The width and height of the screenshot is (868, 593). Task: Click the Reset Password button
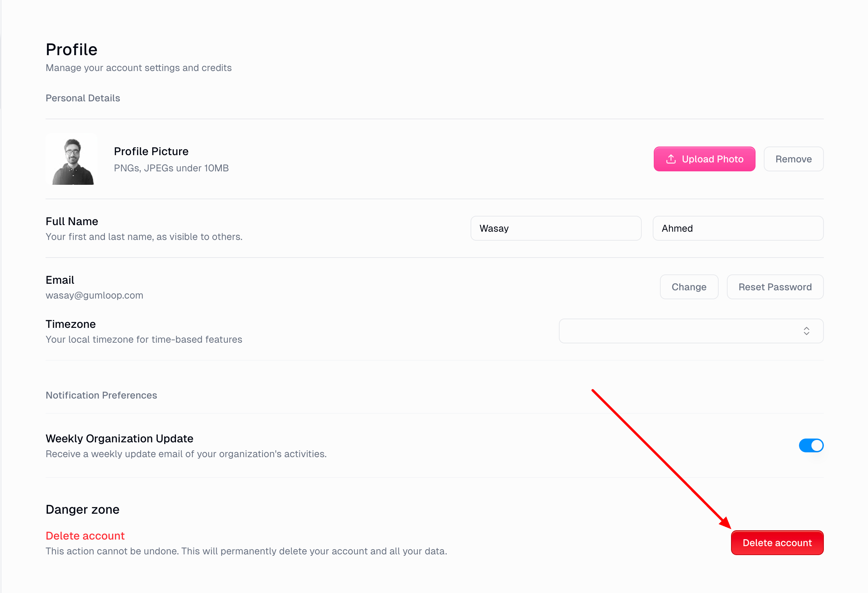pyautogui.click(x=775, y=287)
